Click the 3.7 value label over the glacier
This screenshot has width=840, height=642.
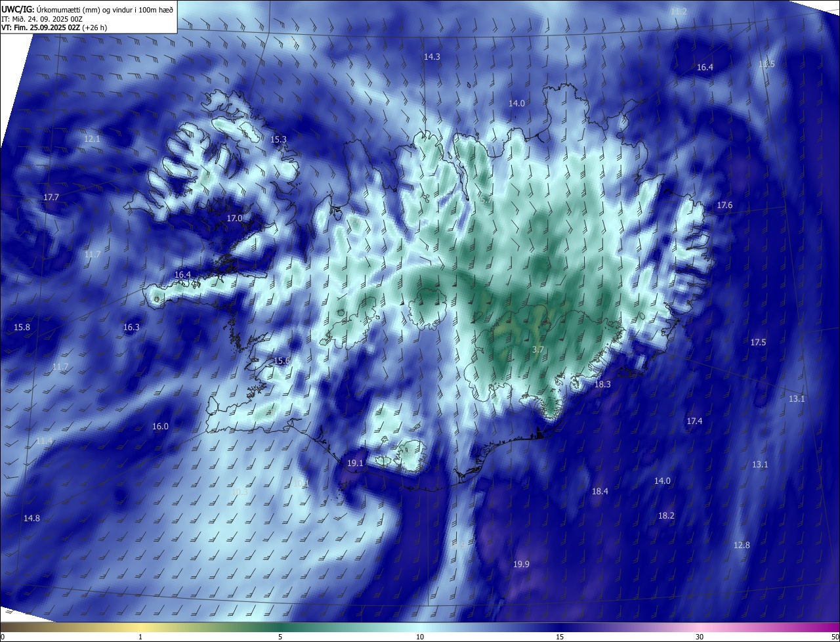[x=537, y=350]
